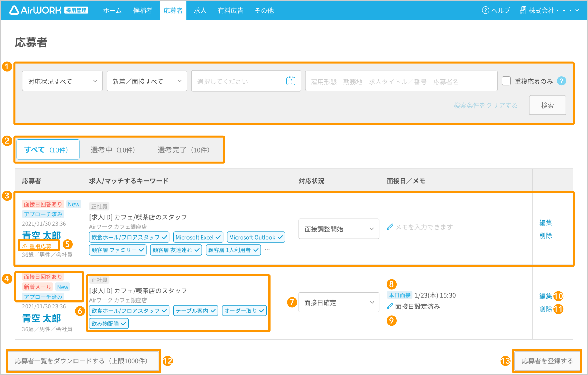This screenshot has width=588, height=375.
Task: Switch to the 選考中 (10件) tab
Action: [x=113, y=150]
